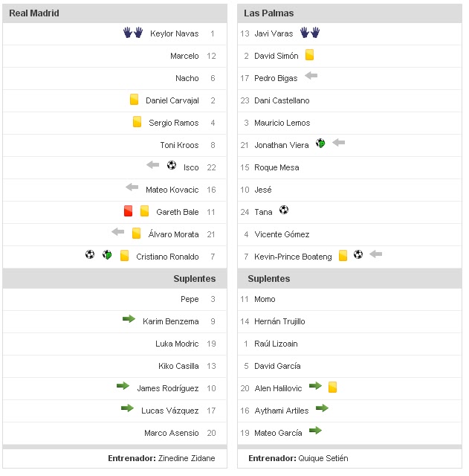Click coach name Quique Setién
The height and width of the screenshot is (476, 469).
click(x=323, y=458)
